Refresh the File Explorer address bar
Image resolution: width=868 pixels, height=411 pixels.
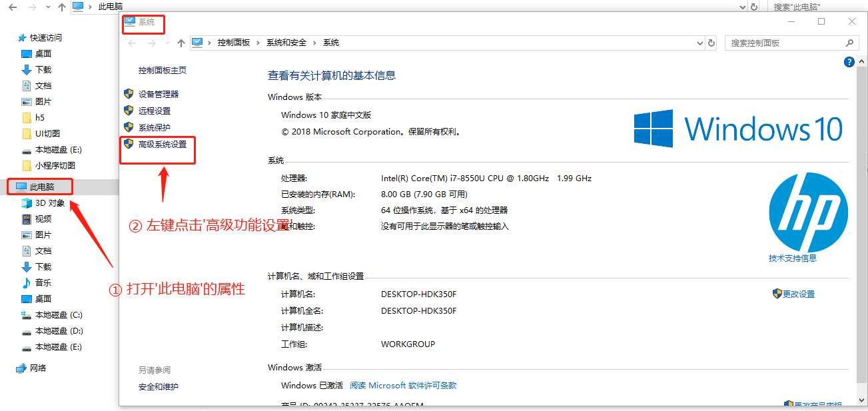click(754, 7)
